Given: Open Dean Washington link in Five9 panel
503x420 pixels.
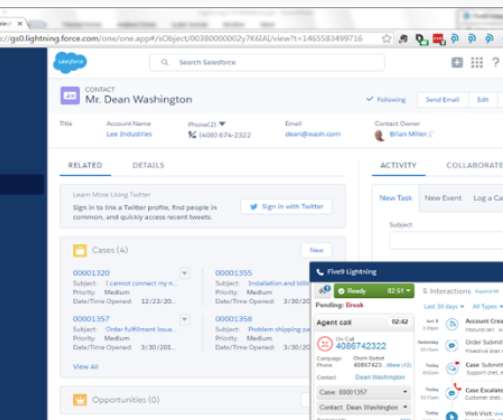Looking at the screenshot, I should tap(380, 377).
